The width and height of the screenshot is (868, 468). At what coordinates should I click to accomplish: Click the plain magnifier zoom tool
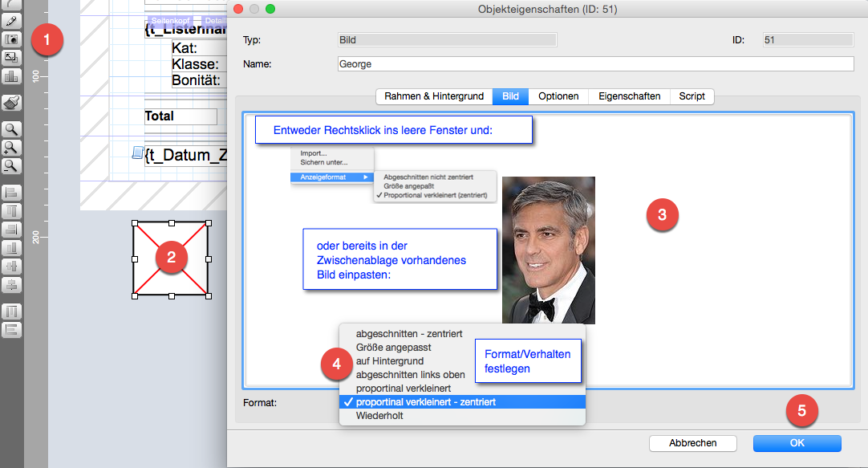tap(11, 128)
